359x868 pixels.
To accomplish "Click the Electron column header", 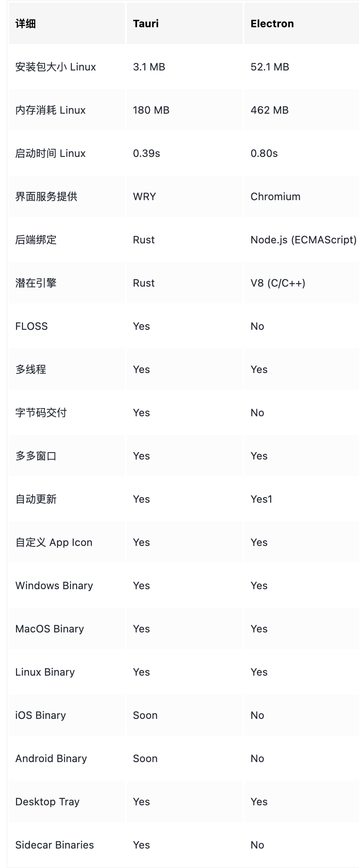I will (x=272, y=24).
